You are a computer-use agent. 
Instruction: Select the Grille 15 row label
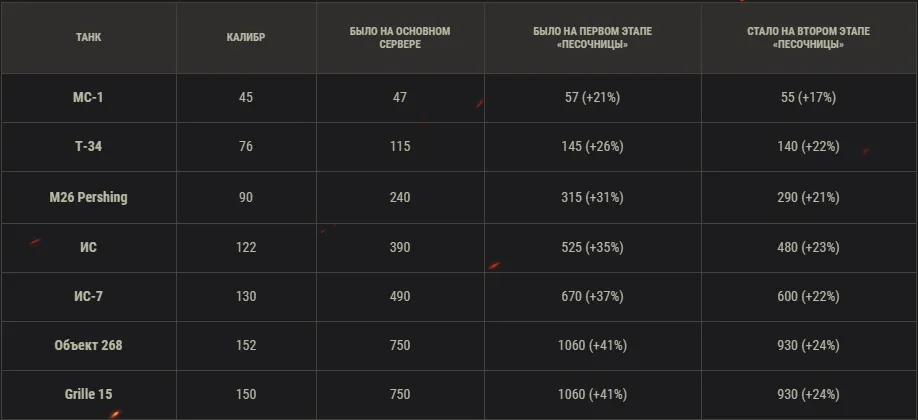pyautogui.click(x=89, y=395)
